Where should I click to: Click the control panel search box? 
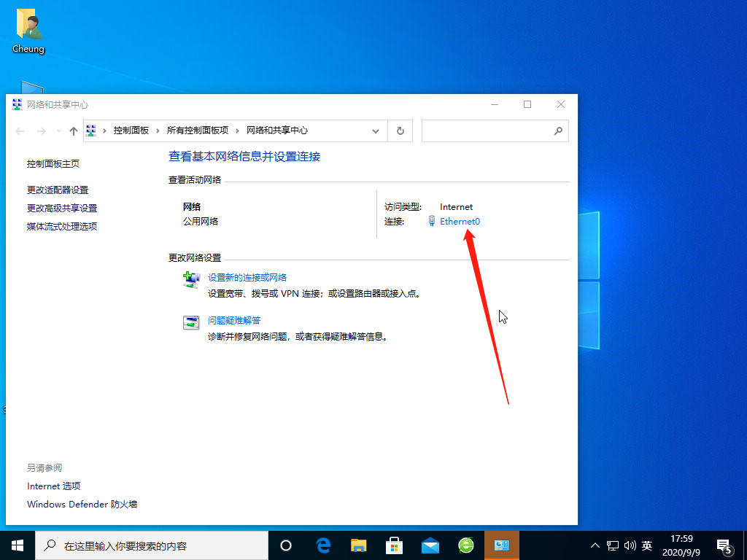click(495, 131)
